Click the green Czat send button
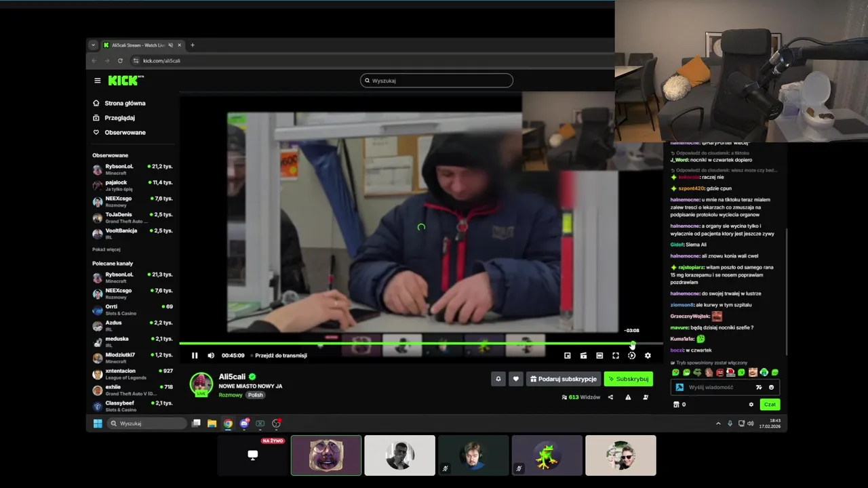Screen dimensions: 868x488 (x=770, y=405)
